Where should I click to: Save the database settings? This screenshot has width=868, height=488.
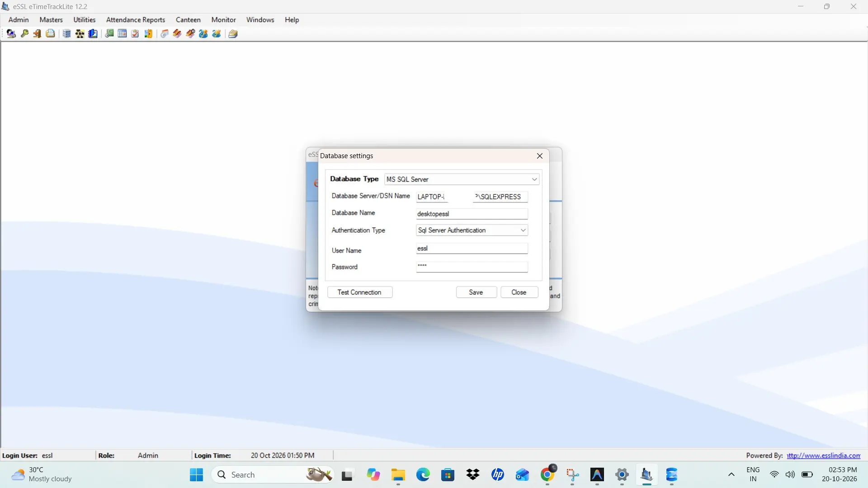(476, 292)
